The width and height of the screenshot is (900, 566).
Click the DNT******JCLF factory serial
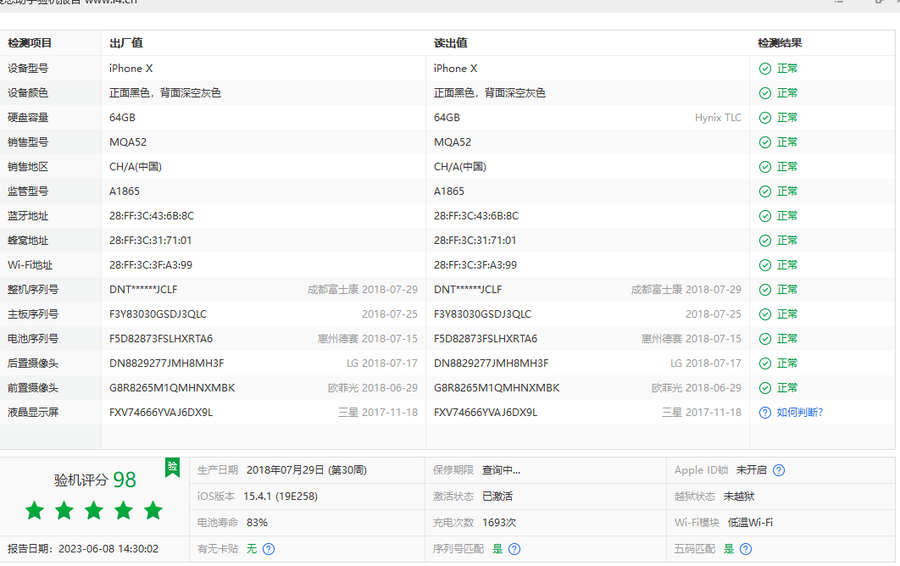[143, 290]
